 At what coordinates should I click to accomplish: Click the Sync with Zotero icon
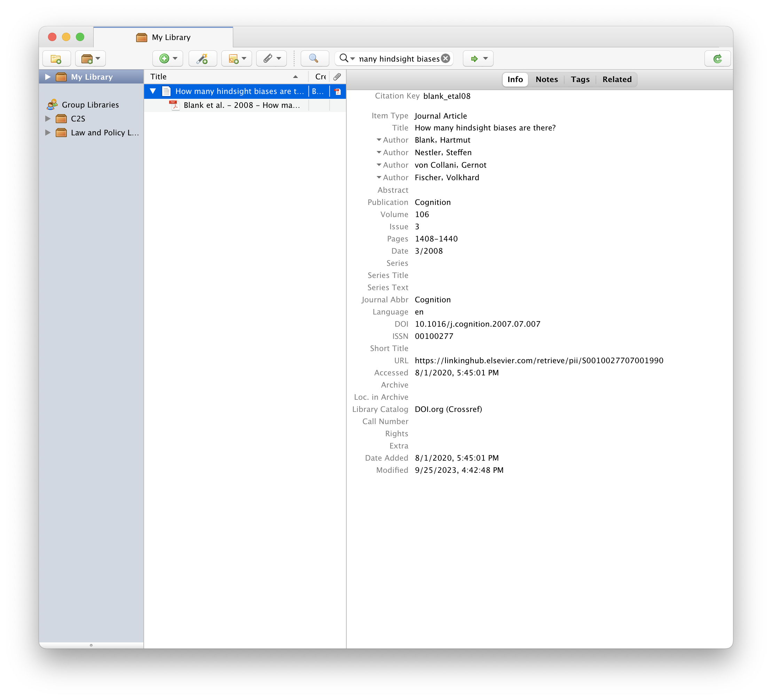(x=717, y=58)
